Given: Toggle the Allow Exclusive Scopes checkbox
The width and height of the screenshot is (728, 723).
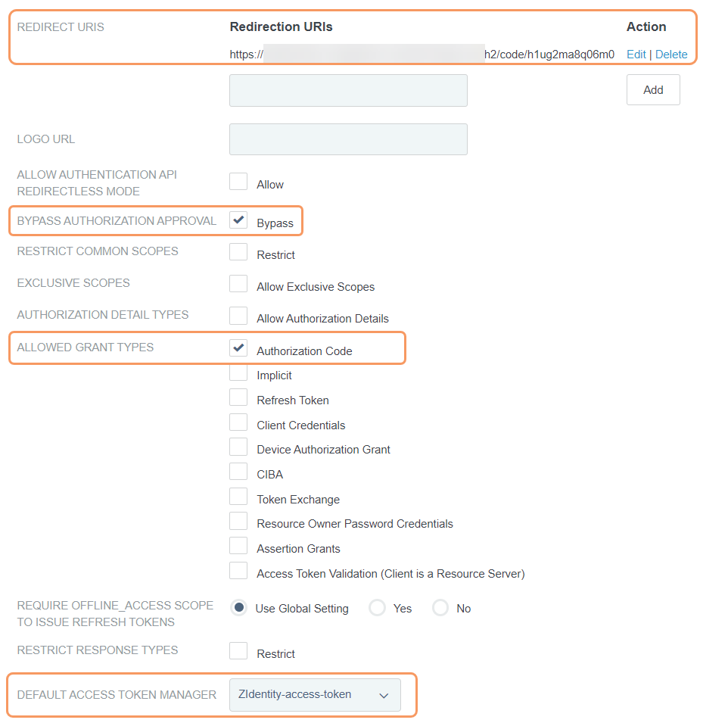Looking at the screenshot, I should point(238,284).
